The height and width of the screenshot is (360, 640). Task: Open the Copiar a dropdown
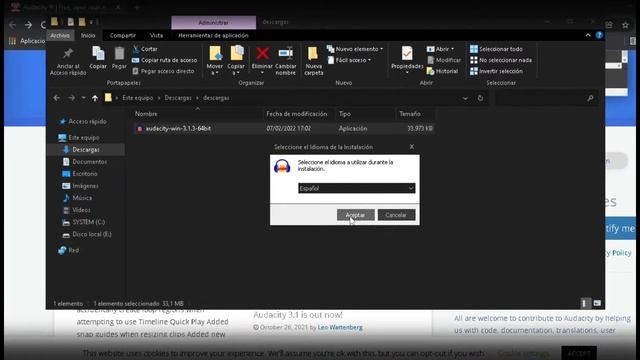tap(236, 69)
